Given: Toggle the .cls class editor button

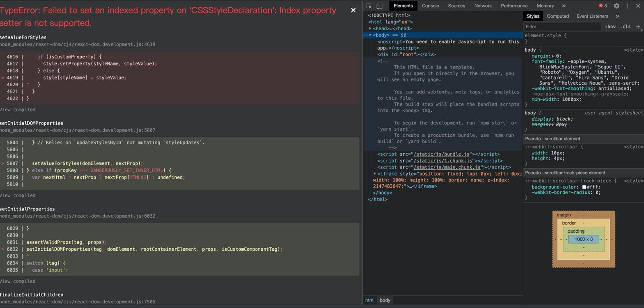Looking at the screenshot, I should [x=625, y=27].
